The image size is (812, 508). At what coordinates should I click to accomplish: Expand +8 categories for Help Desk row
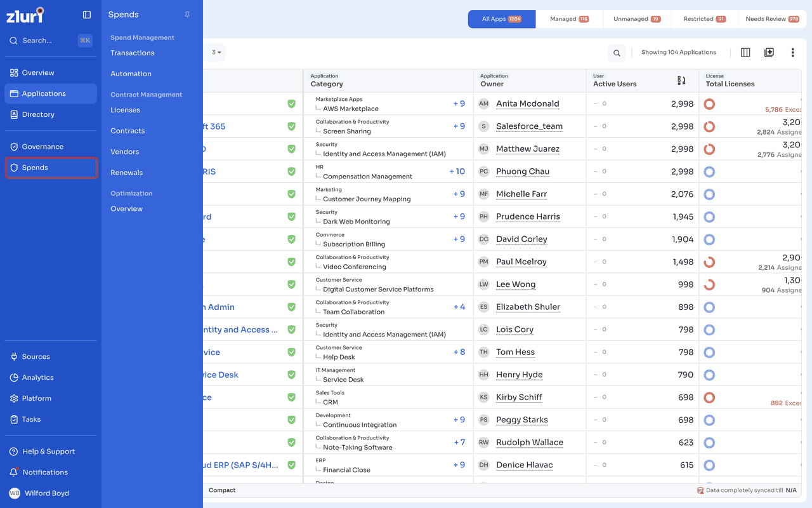click(x=459, y=352)
